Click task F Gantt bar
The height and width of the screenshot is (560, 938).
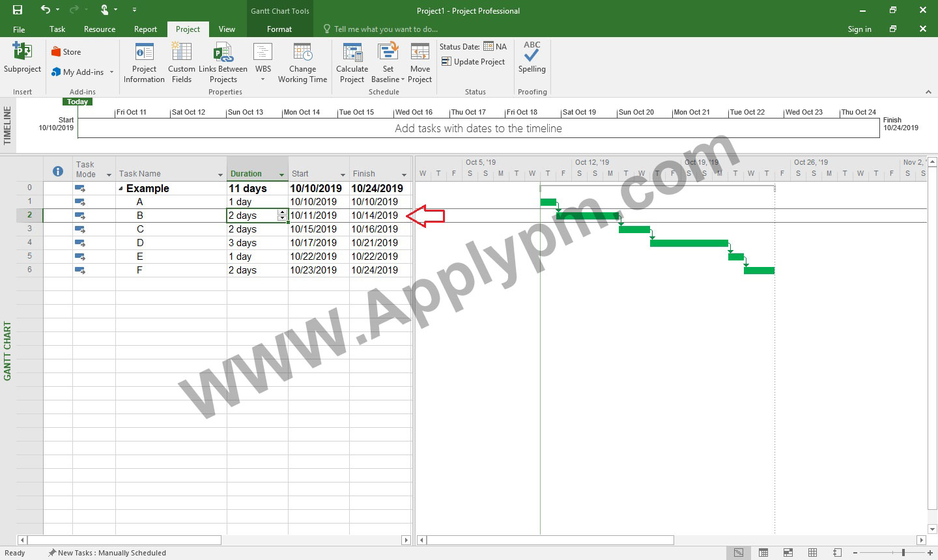pyautogui.click(x=759, y=270)
